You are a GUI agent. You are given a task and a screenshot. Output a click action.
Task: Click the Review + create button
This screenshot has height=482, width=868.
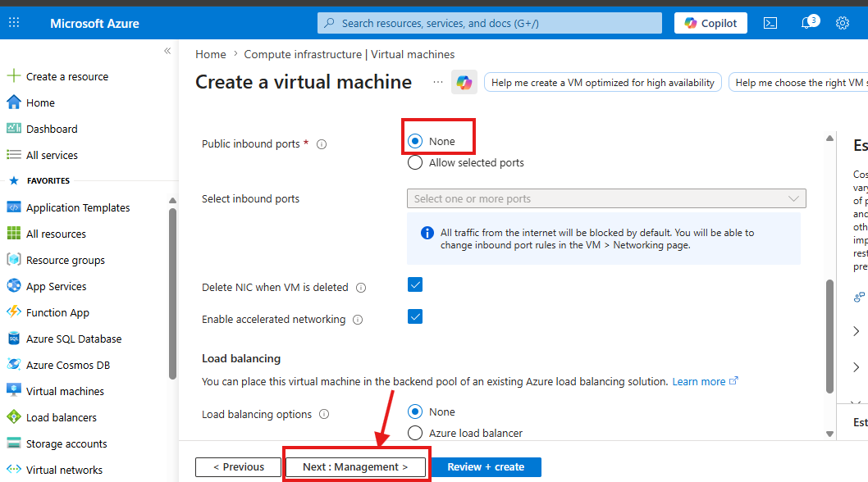coord(486,467)
